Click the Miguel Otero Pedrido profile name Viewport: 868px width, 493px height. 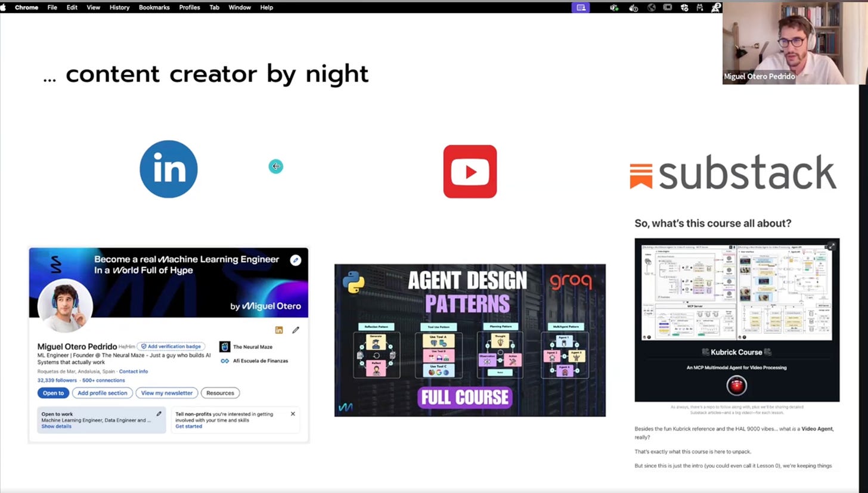[77, 346]
